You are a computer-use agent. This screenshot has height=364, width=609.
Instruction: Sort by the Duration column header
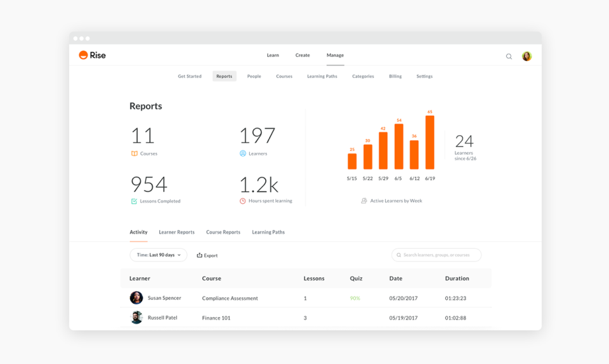point(457,278)
